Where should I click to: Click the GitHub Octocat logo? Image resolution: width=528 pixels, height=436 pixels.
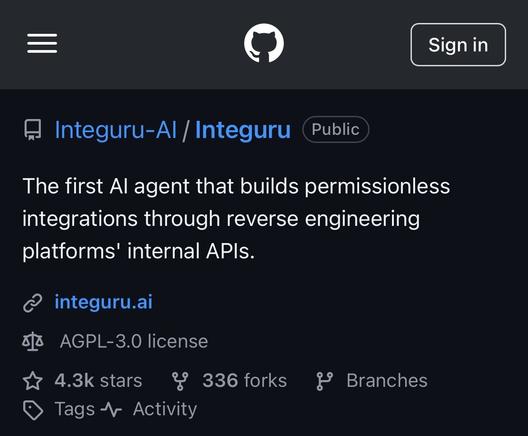264,43
